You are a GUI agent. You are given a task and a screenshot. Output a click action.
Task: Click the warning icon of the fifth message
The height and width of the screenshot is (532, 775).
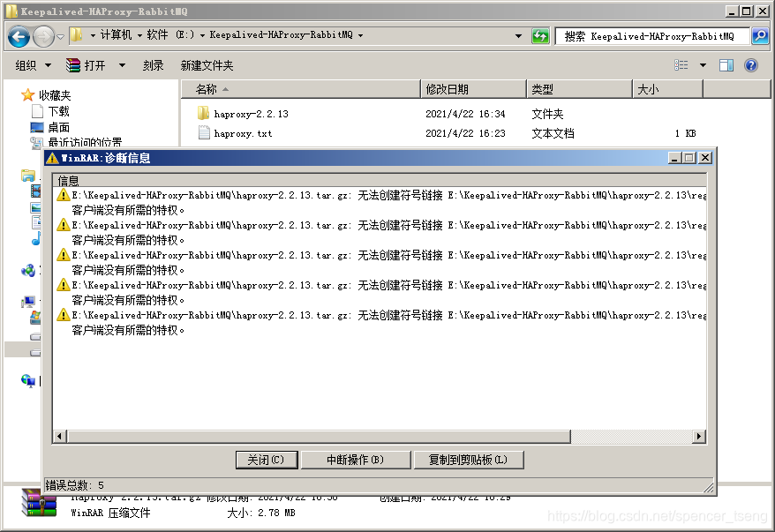pos(63,315)
